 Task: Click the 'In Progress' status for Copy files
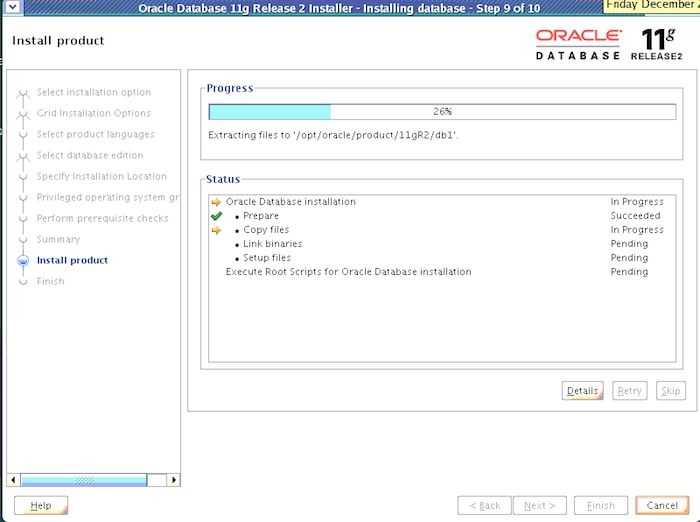pyautogui.click(x=637, y=230)
